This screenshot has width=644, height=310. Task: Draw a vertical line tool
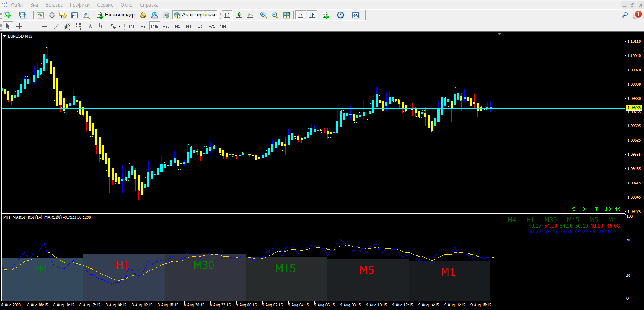[x=33, y=26]
